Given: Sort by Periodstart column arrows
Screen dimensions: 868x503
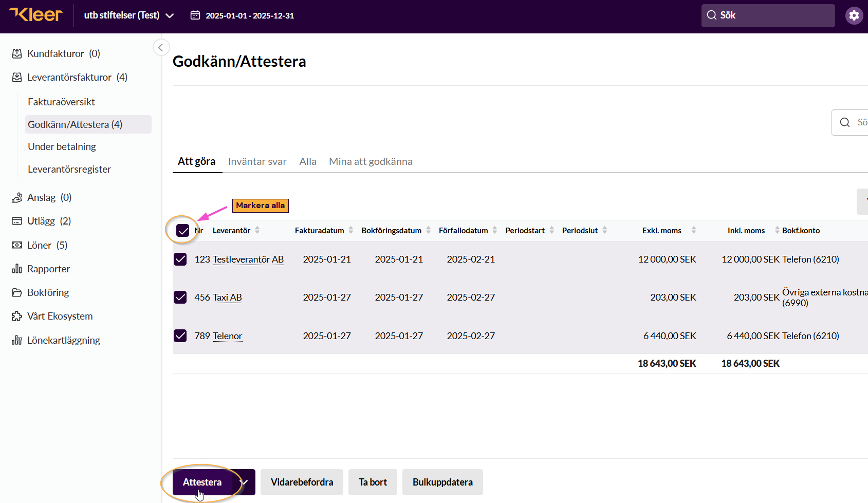Looking at the screenshot, I should pyautogui.click(x=551, y=230).
